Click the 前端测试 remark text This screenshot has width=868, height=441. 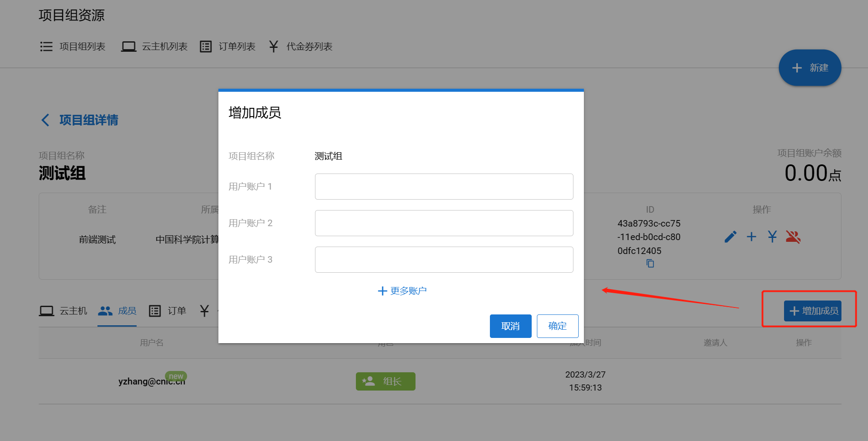97,240
